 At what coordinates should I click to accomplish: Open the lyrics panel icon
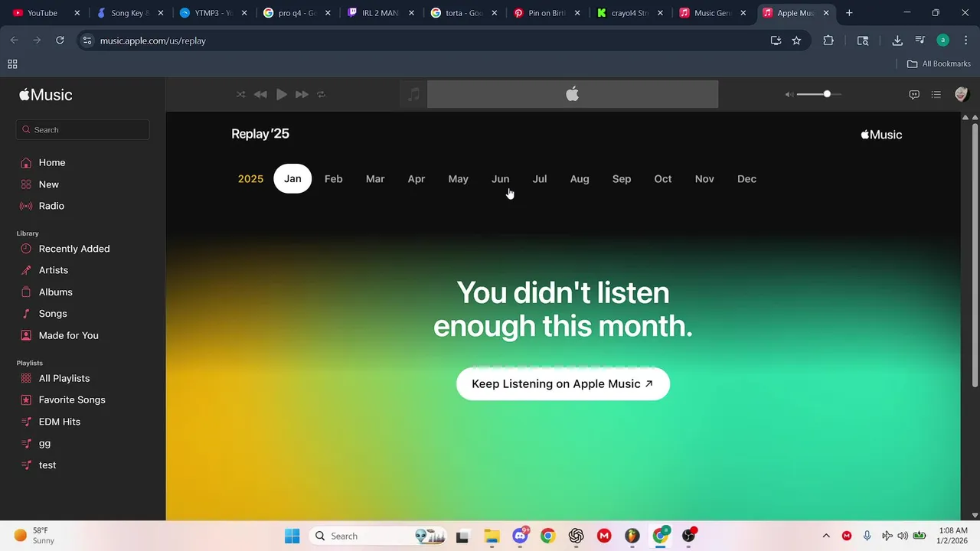pyautogui.click(x=913, y=94)
